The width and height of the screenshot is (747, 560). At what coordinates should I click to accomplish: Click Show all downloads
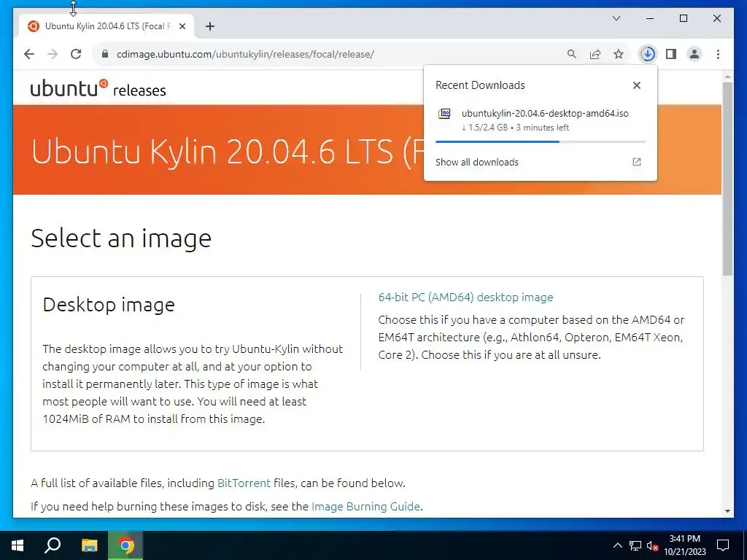pos(477,162)
